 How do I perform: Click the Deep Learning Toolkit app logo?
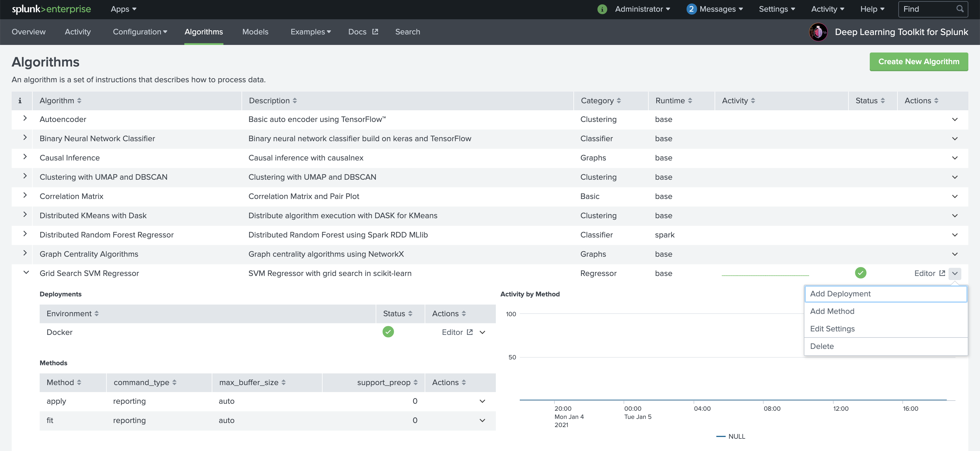818,32
